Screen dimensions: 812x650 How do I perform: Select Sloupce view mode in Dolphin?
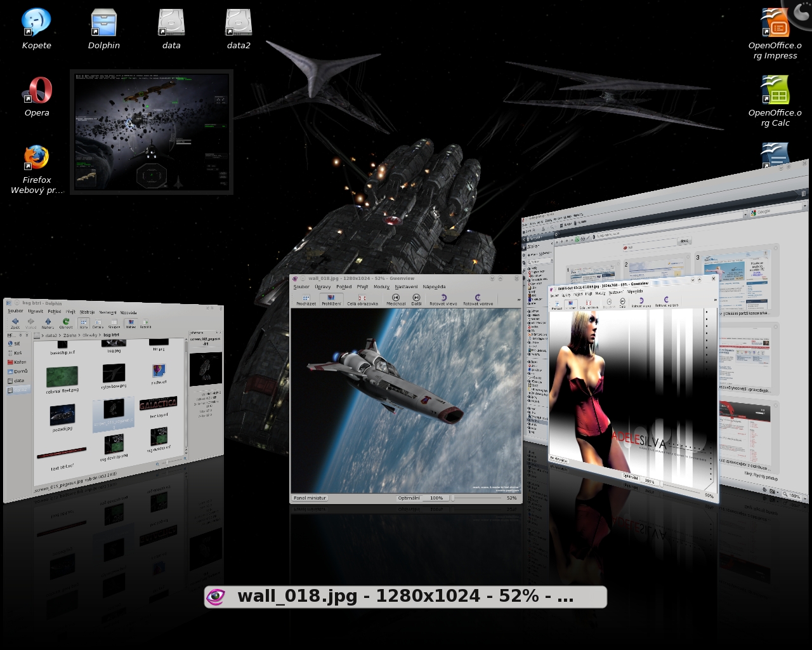pos(114,324)
